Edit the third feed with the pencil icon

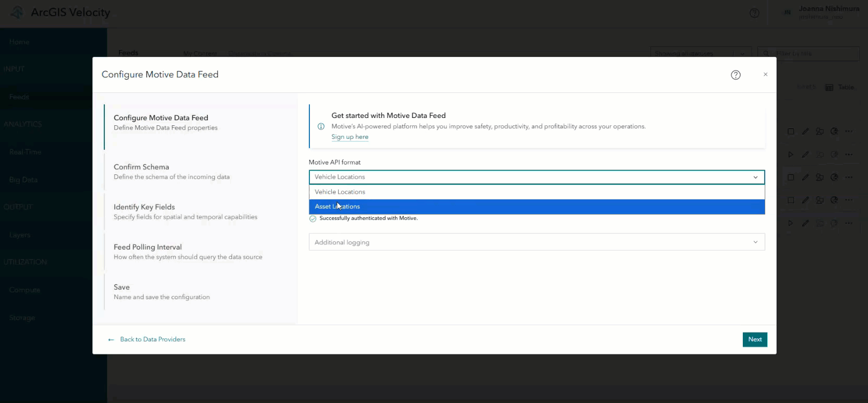pos(805,177)
